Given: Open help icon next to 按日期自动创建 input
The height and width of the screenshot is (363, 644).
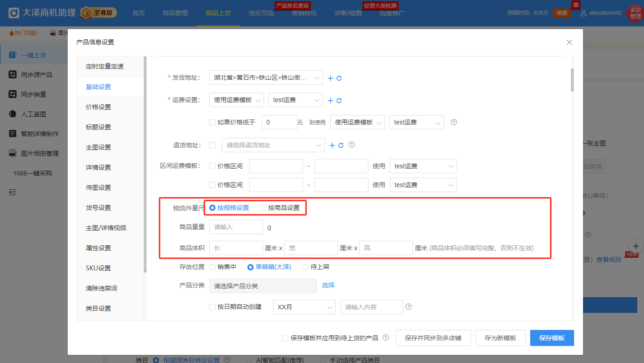Looking at the screenshot, I should click(x=408, y=307).
